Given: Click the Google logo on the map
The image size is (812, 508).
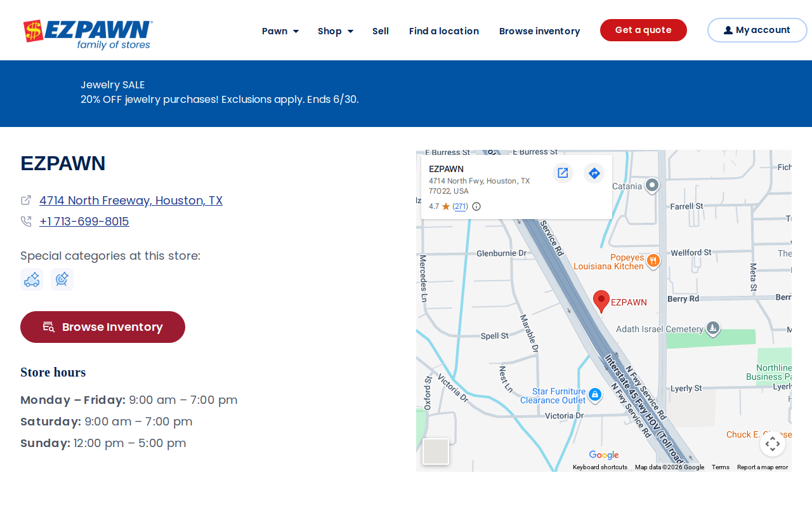Looking at the screenshot, I should pyautogui.click(x=603, y=455).
